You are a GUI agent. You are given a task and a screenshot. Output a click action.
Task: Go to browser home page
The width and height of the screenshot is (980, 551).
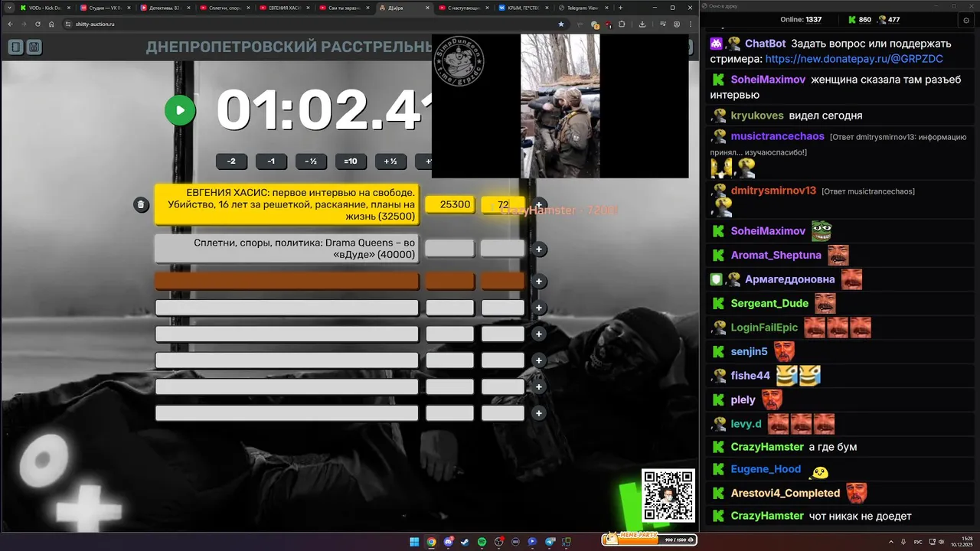[51, 24]
